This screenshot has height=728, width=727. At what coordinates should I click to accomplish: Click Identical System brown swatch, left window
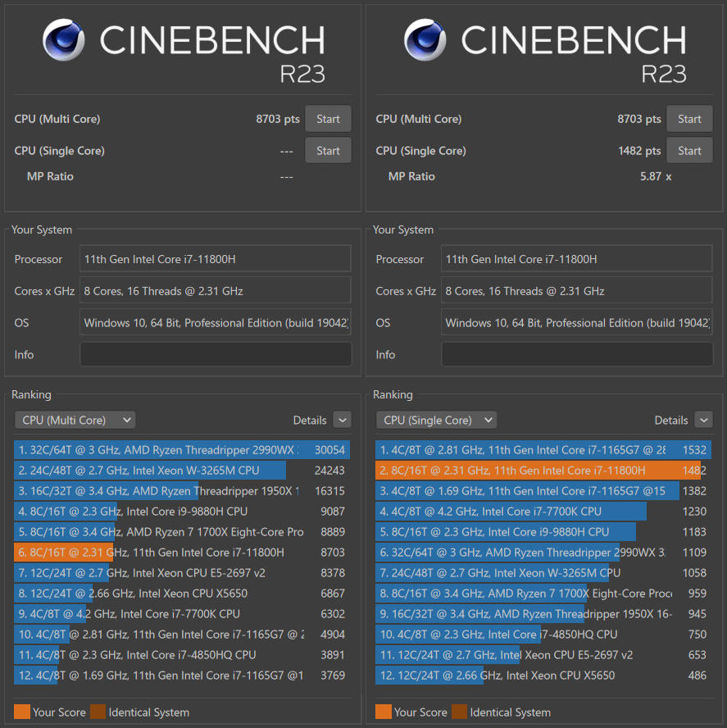(x=98, y=712)
